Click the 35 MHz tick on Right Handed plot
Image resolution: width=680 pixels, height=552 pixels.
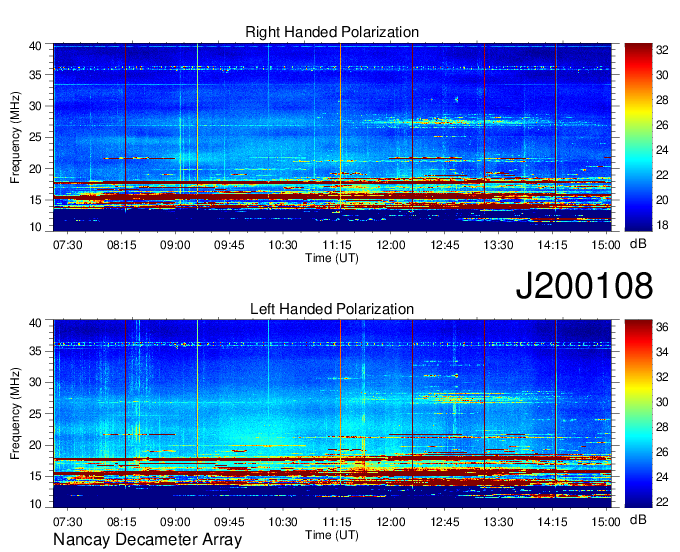pyautogui.click(x=35, y=75)
